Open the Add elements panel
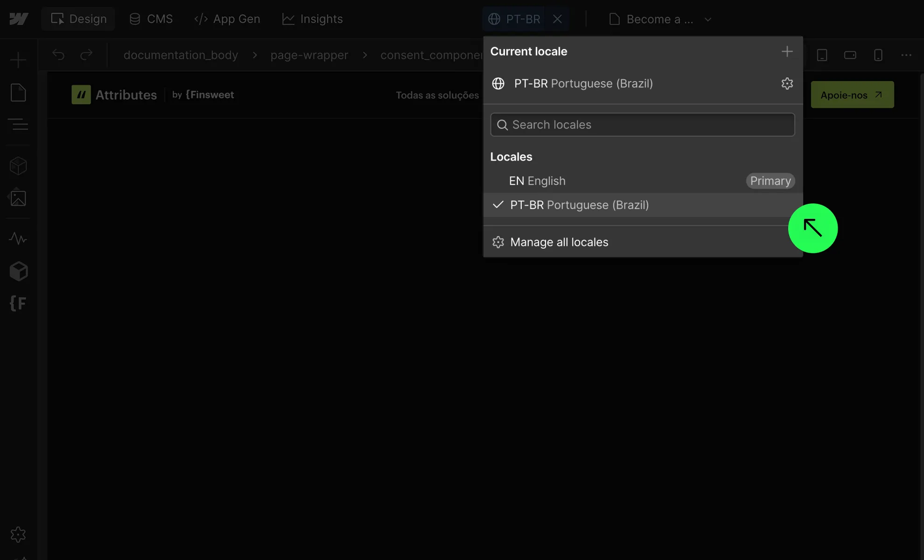The image size is (924, 560). coord(18,60)
